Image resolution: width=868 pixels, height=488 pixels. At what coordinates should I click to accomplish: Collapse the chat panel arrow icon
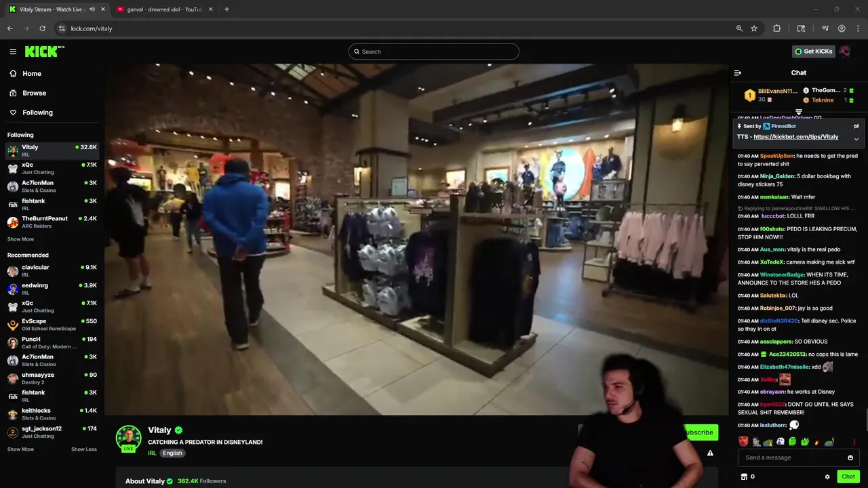coord(738,73)
